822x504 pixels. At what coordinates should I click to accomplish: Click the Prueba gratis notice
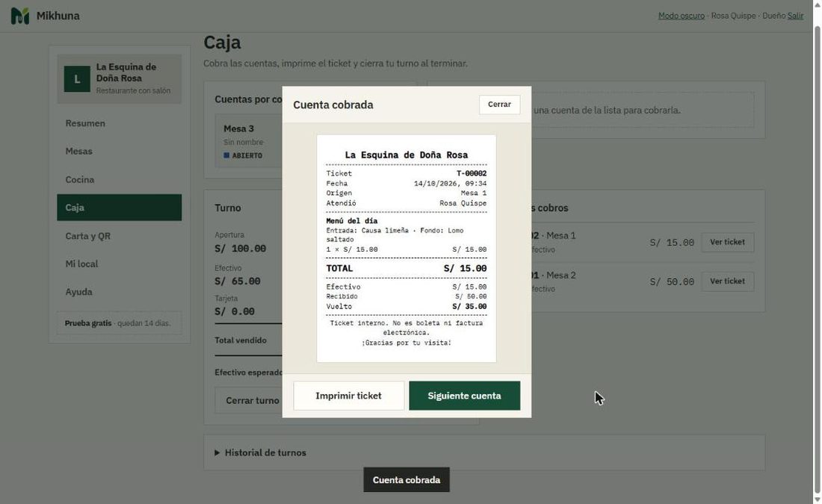pos(119,323)
